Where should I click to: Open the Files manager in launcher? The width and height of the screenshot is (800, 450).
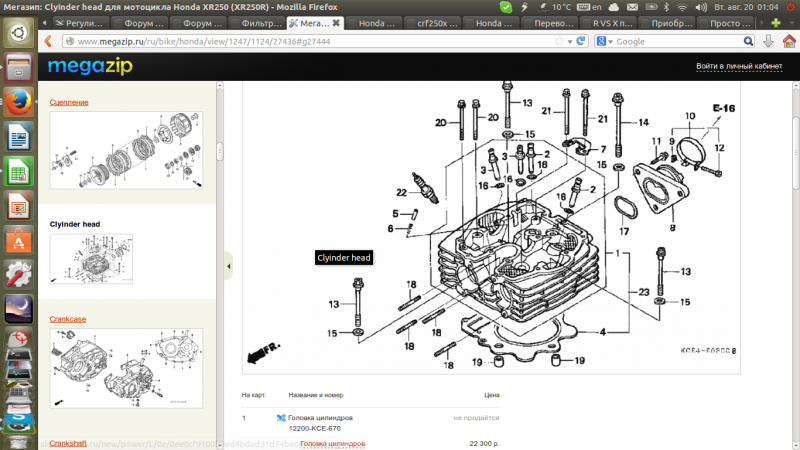[x=18, y=68]
